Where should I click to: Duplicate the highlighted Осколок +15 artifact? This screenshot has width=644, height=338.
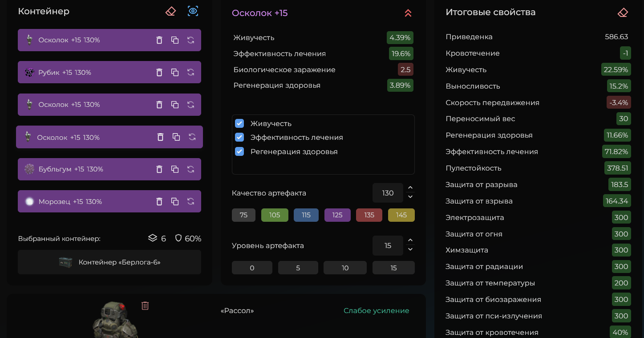coord(176,137)
